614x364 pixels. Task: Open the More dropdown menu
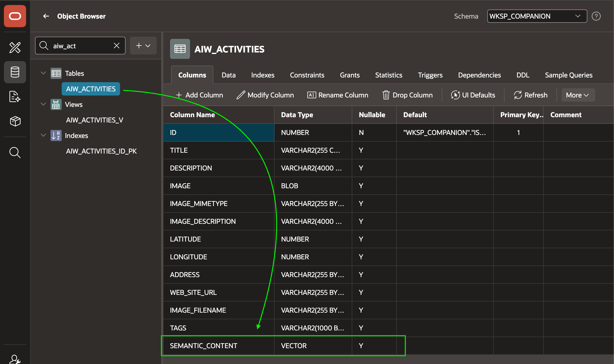tap(578, 95)
